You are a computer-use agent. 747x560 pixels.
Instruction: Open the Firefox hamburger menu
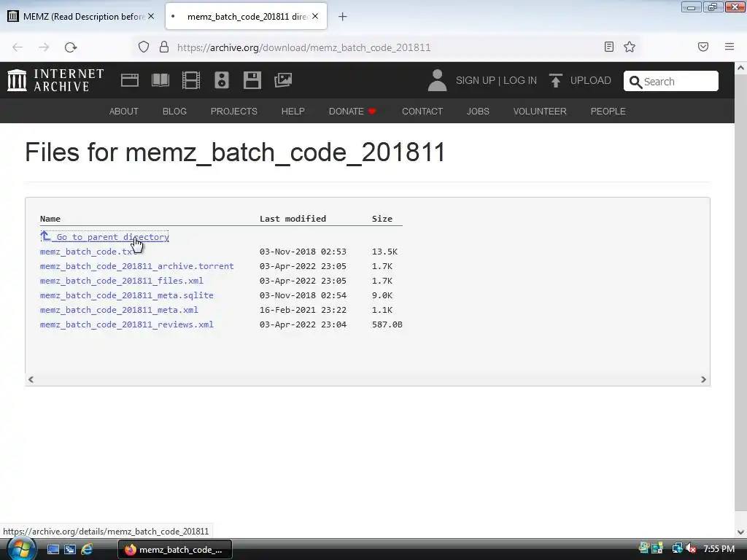729,47
